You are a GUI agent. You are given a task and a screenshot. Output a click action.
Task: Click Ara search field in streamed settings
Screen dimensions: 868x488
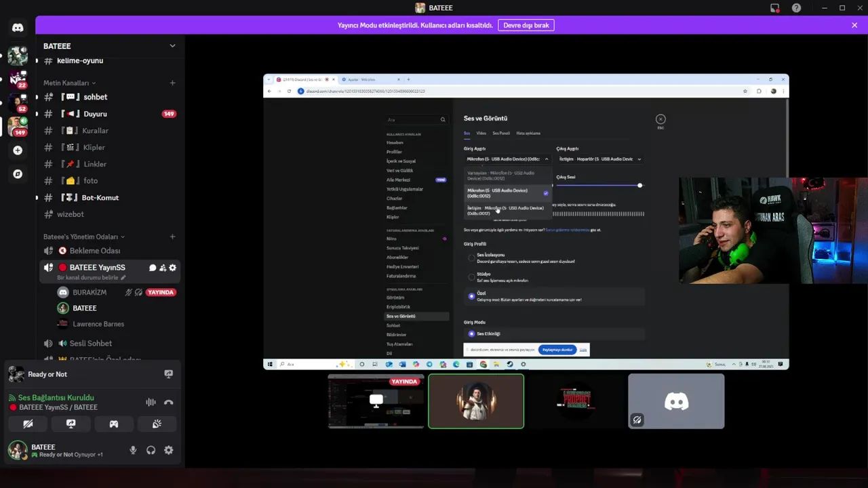(416, 119)
